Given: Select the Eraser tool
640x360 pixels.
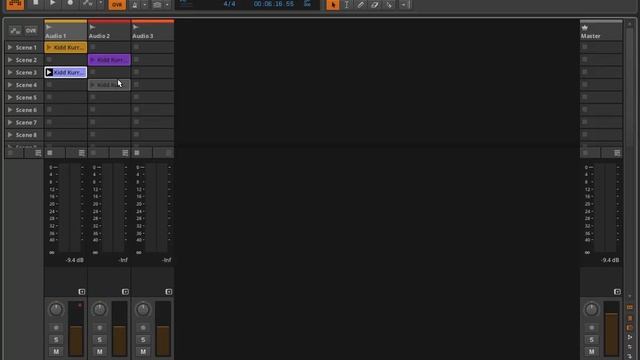Looking at the screenshot, I should 375,4.
